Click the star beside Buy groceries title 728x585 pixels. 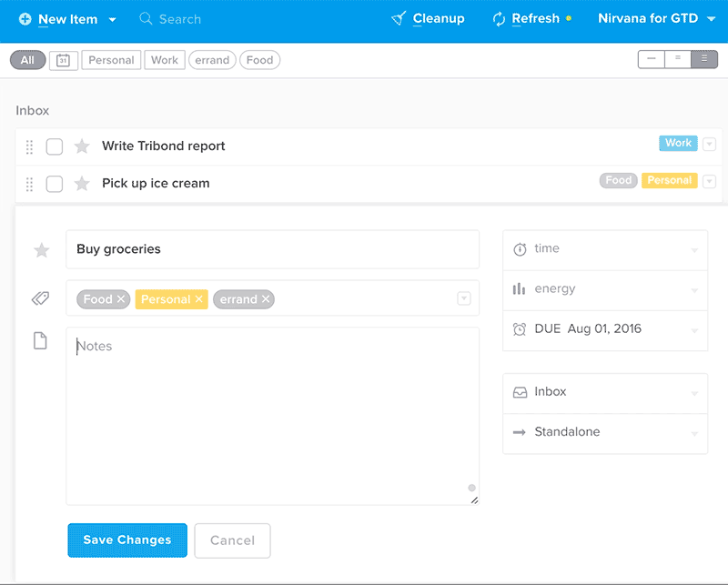tap(41, 250)
